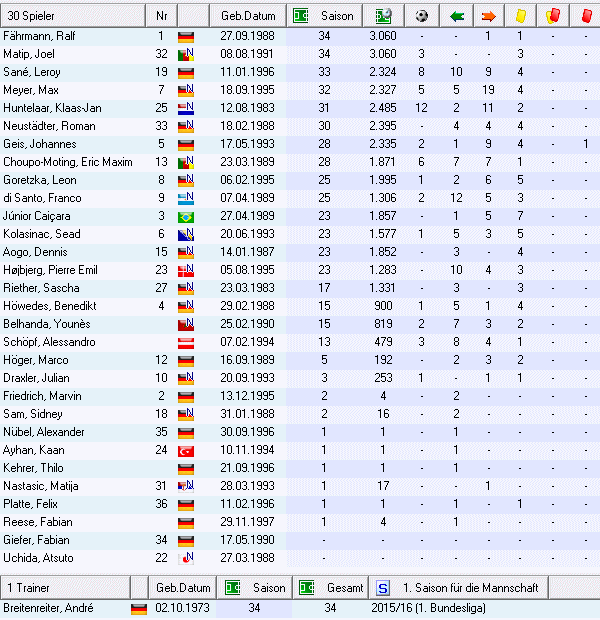Click the Netherlands flag for Huntelaar

coord(186,108)
